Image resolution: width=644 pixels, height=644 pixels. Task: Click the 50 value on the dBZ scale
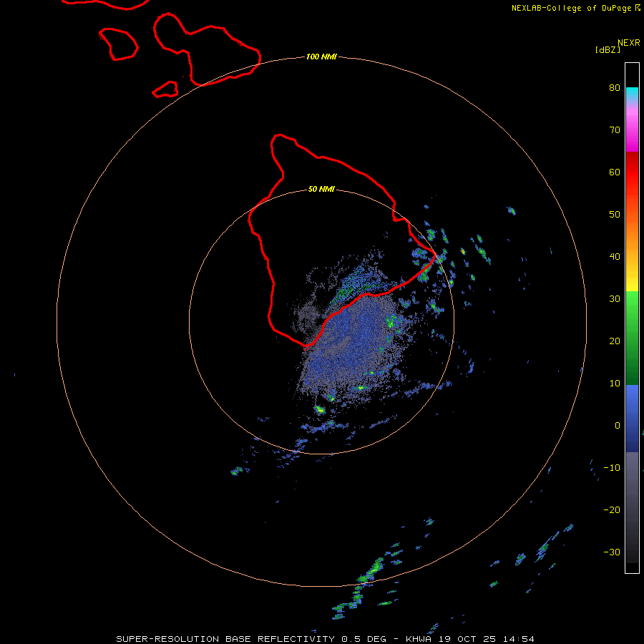coord(615,215)
